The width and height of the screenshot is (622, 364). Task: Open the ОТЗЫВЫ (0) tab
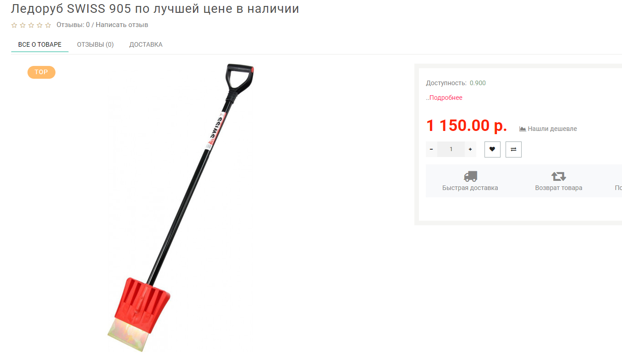coord(95,44)
